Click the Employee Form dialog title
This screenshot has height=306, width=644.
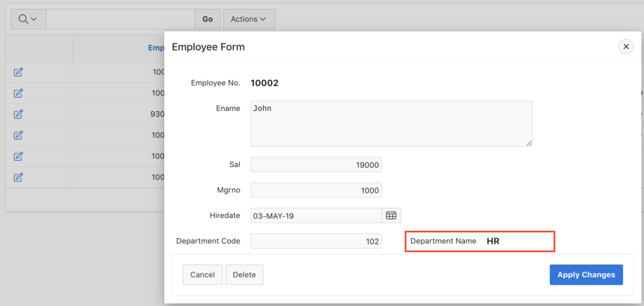(208, 47)
